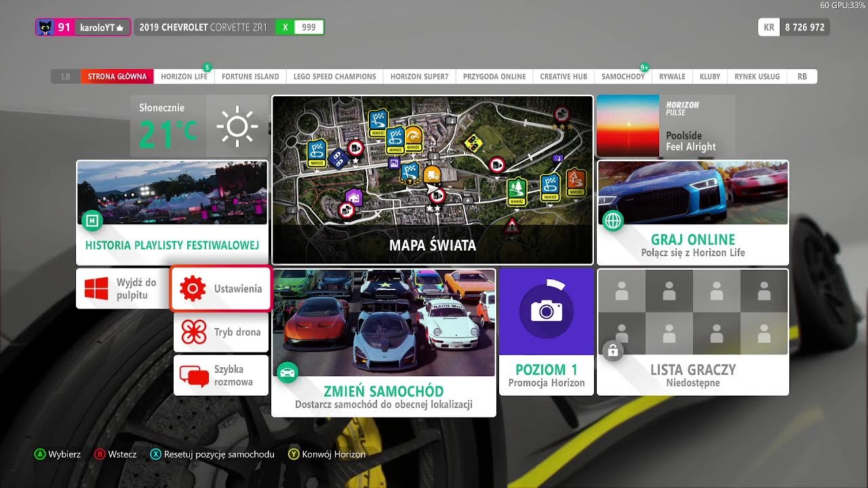Select the Tryb drona drone icon
The image size is (868, 488).
(x=193, y=332)
